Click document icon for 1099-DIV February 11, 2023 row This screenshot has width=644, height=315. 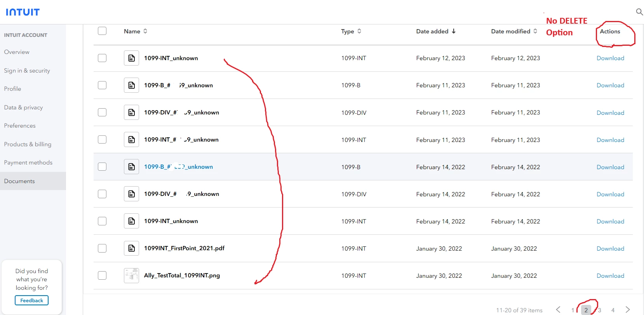[131, 112]
